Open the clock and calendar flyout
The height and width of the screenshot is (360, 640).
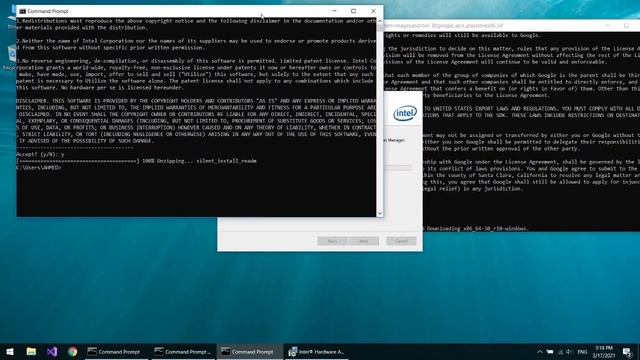pos(604,351)
